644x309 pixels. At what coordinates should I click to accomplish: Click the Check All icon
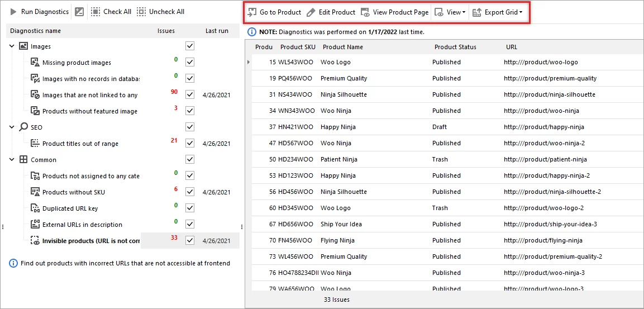point(96,12)
